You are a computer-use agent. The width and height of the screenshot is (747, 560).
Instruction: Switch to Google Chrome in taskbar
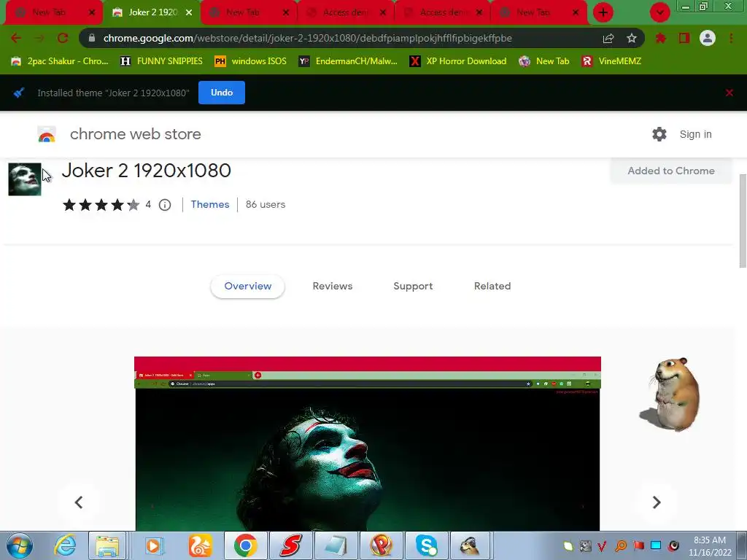point(245,545)
